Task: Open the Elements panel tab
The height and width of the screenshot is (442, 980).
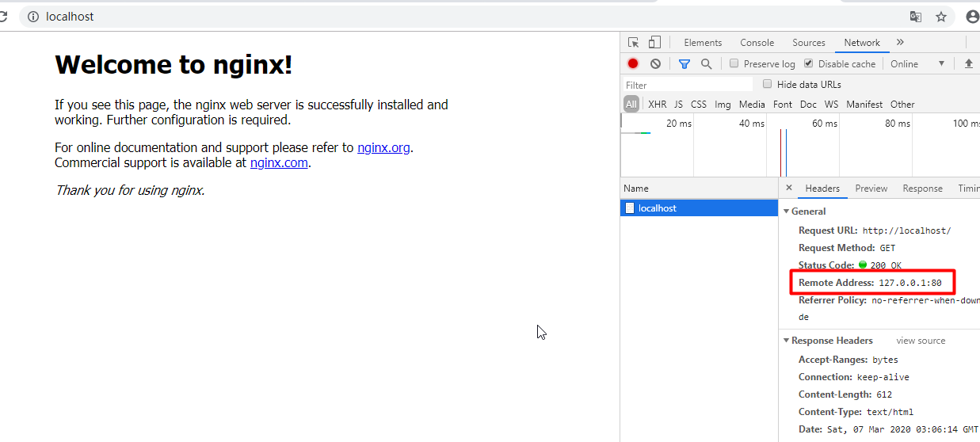Action: click(703, 43)
